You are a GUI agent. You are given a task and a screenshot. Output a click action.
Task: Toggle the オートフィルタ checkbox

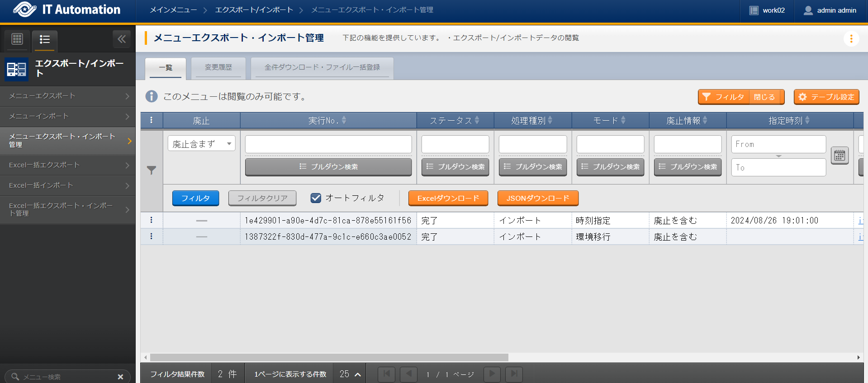coord(316,198)
